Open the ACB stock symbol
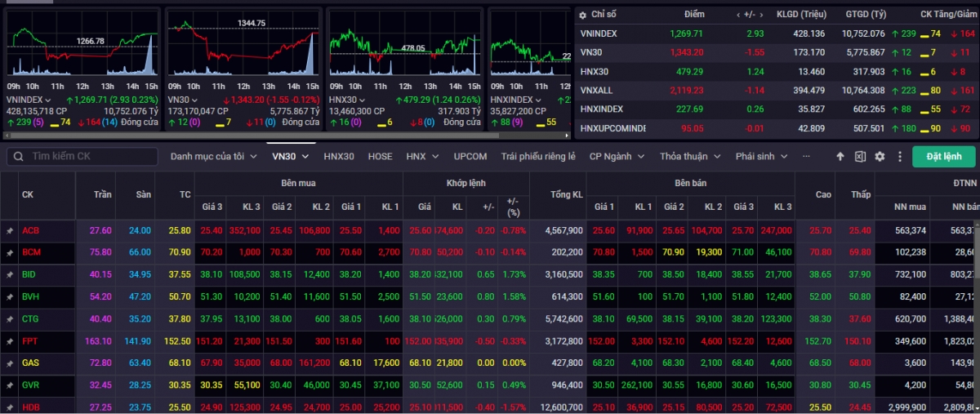 click(30, 231)
